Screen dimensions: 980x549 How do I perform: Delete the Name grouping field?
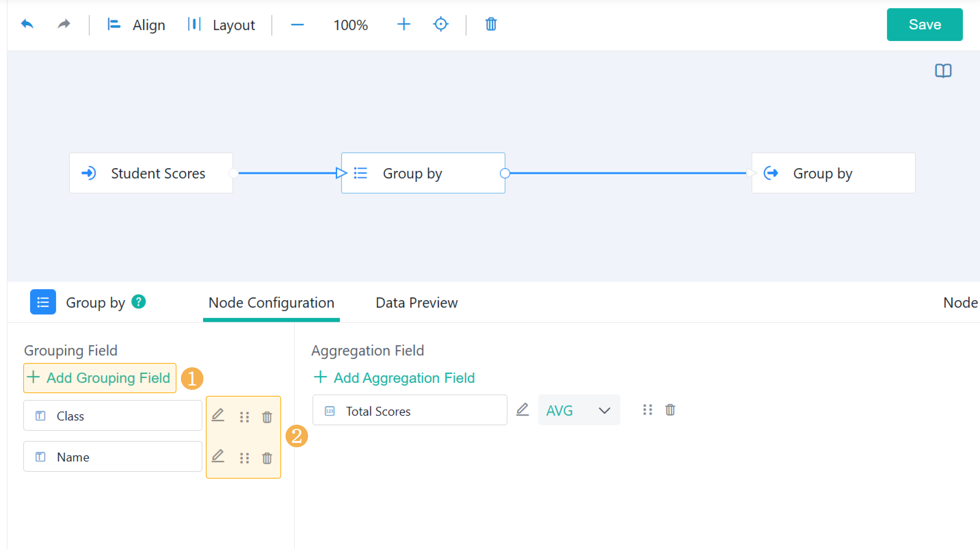tap(267, 458)
